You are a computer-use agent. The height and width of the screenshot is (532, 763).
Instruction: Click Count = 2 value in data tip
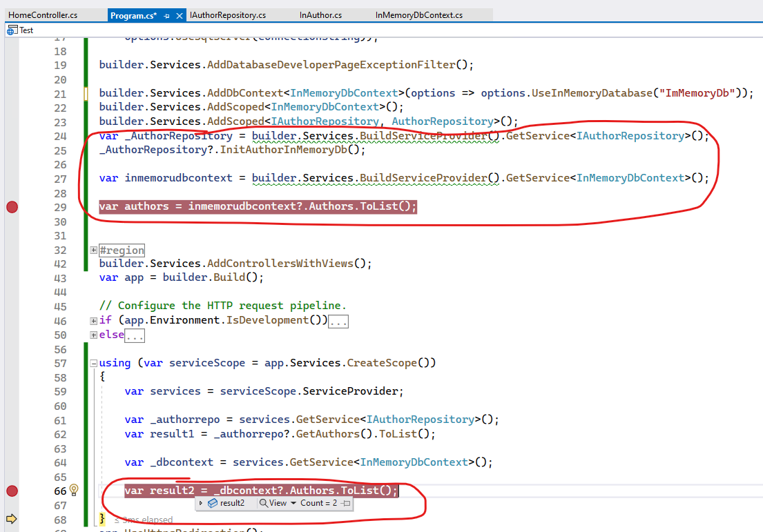pyautogui.click(x=318, y=503)
